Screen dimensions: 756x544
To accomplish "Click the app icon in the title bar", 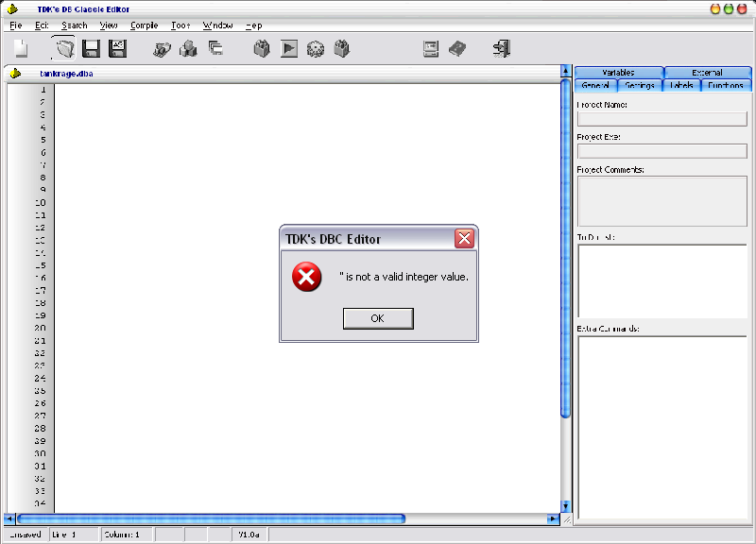I will (12, 8).
